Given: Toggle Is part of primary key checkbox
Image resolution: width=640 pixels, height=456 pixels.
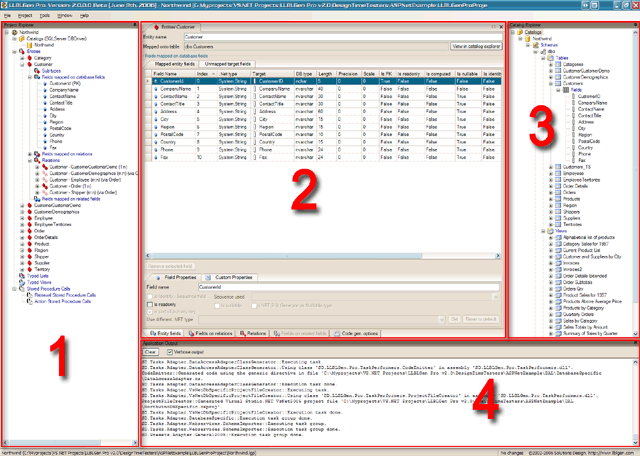Looking at the screenshot, I should click(149, 312).
